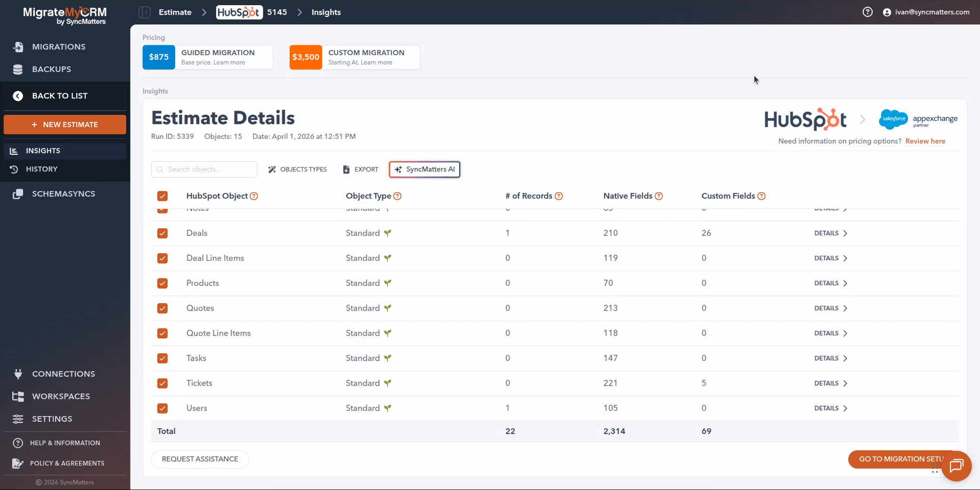Click Native Fields column help icon
Image resolution: width=980 pixels, height=490 pixels.
click(659, 196)
